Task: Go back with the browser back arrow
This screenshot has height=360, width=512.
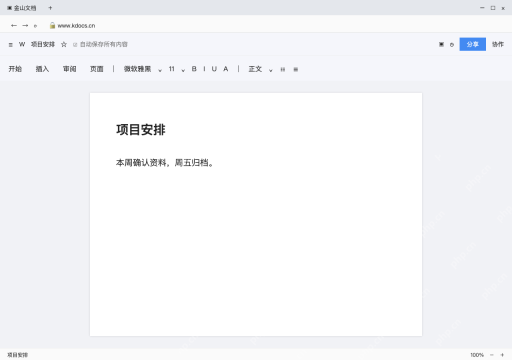Action: [x=14, y=25]
